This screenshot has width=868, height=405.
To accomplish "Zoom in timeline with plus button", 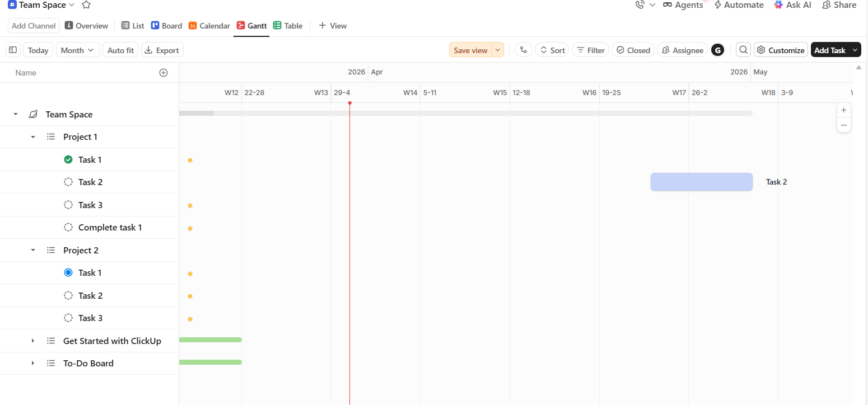I will tap(844, 110).
